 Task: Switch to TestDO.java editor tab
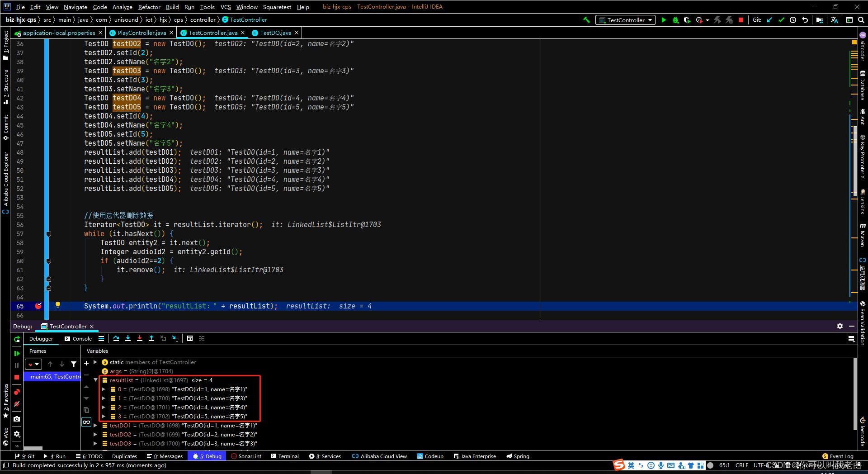276,33
